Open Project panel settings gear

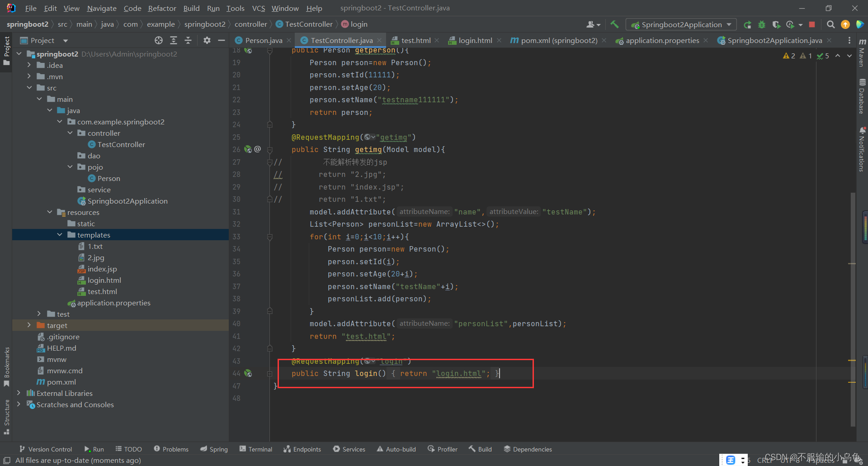tap(207, 40)
